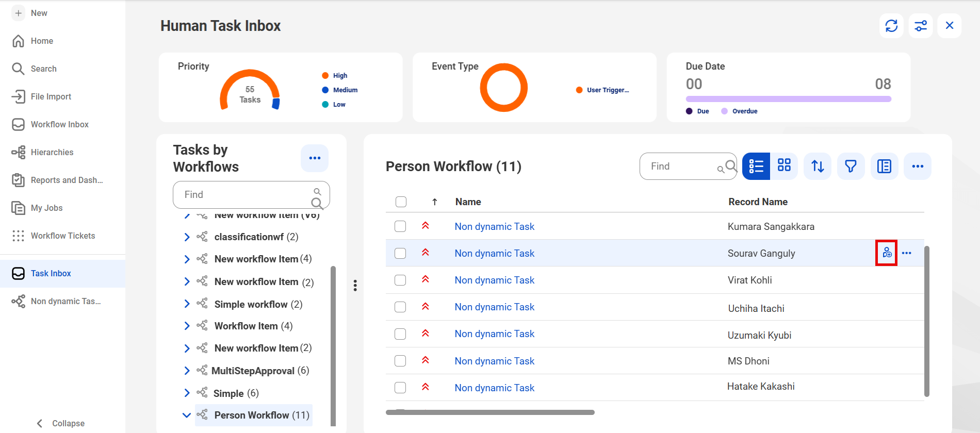
Task: Click the High priority legend swatch
Action: point(325,76)
